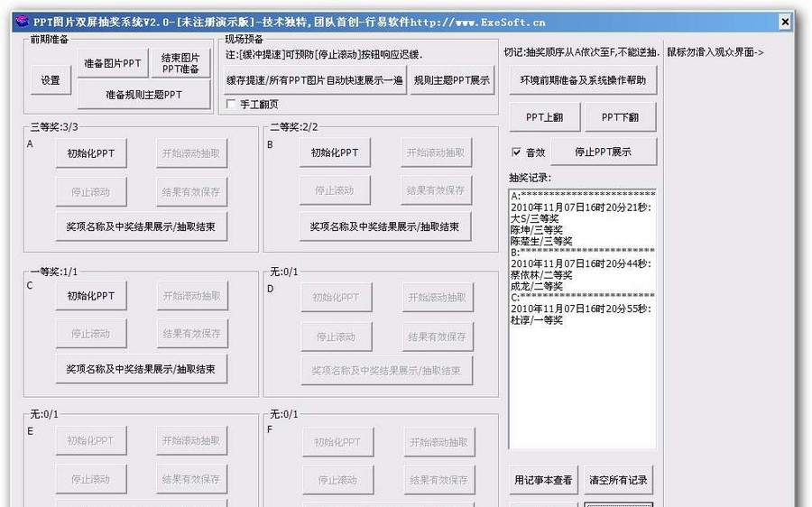Close the lottery system window
Viewport: 812px width, 507px height.
pos(785,22)
